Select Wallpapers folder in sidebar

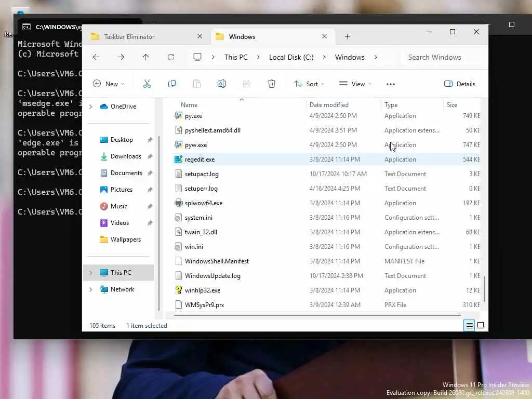tap(120, 240)
